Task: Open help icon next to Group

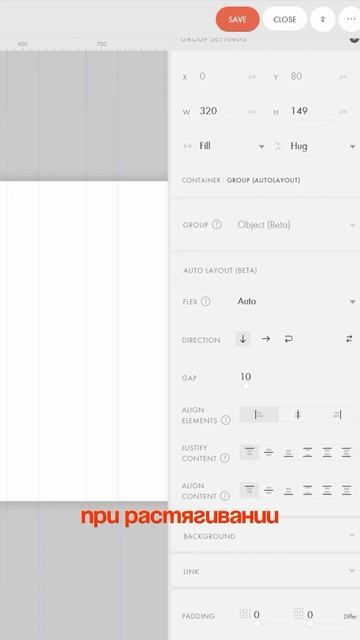Action: (217, 224)
